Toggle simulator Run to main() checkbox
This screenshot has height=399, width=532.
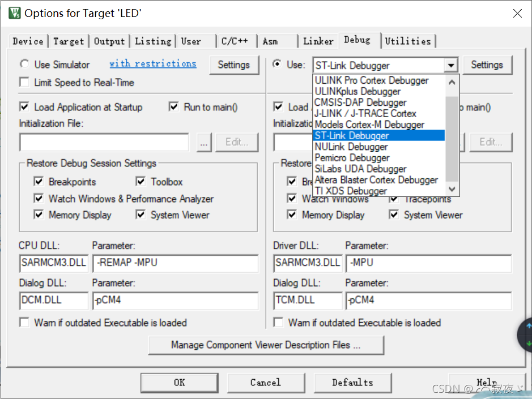(x=174, y=107)
